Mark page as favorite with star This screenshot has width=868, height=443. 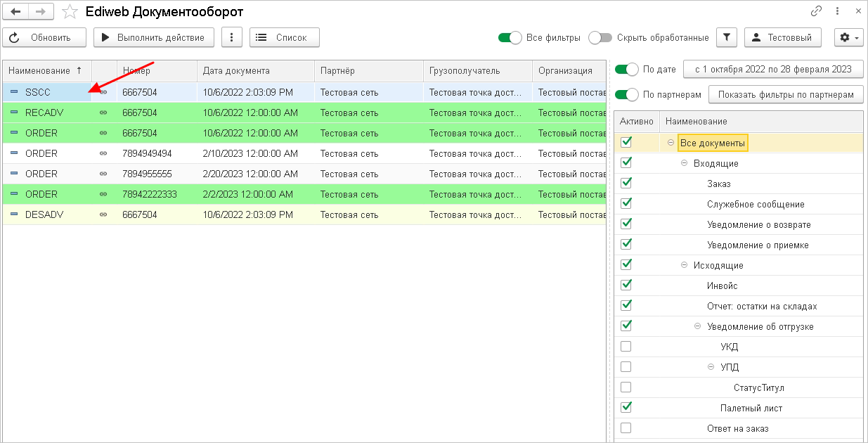[x=70, y=11]
